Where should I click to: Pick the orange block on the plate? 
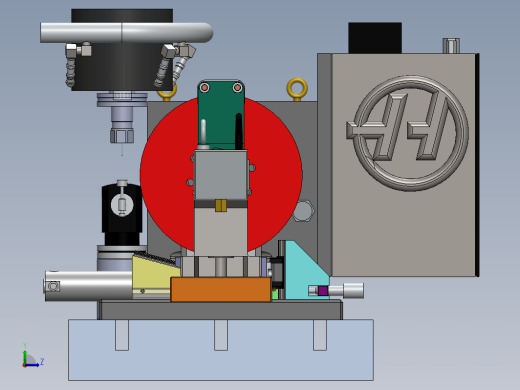click(221, 289)
